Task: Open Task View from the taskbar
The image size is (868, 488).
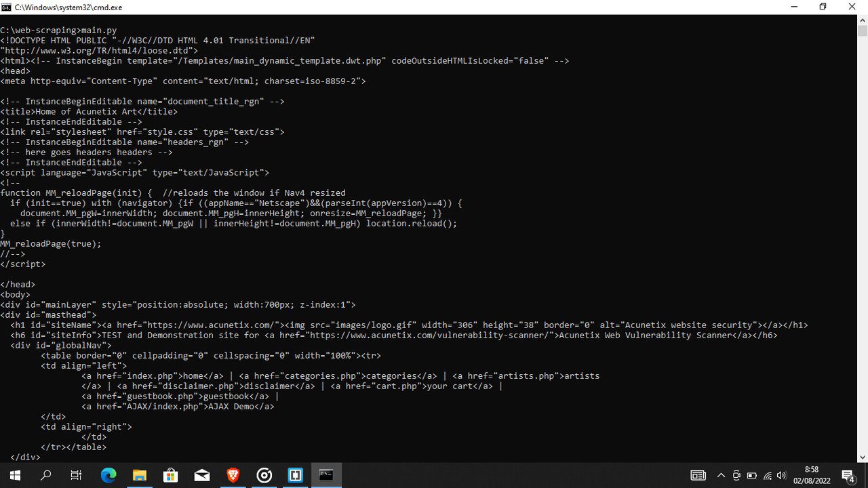Action: 76,474
